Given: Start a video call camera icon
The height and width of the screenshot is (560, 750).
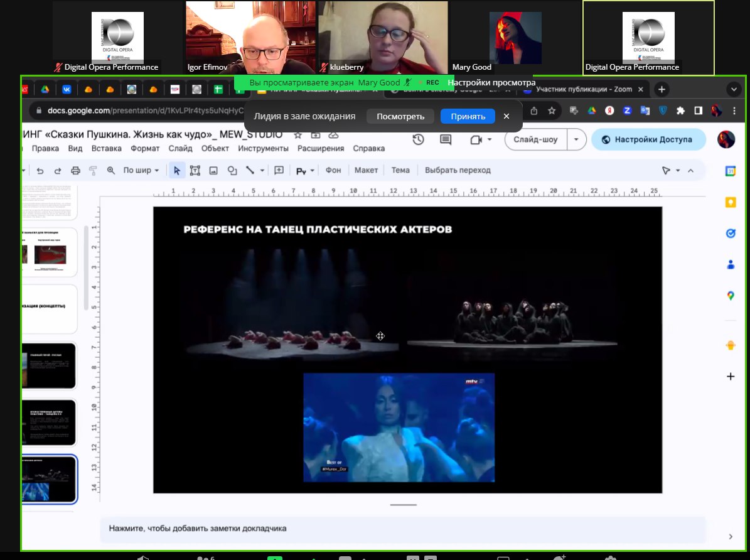Looking at the screenshot, I should point(476,140).
